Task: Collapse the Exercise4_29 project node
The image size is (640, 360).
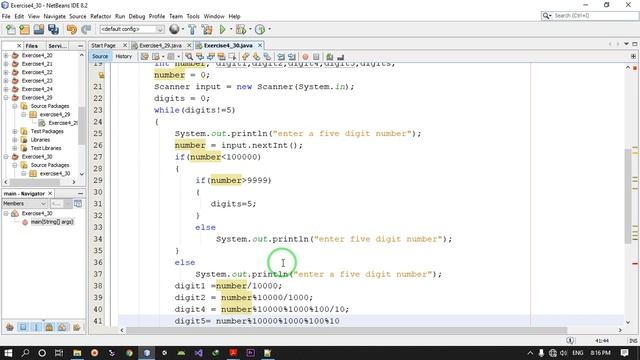Action: (6, 98)
